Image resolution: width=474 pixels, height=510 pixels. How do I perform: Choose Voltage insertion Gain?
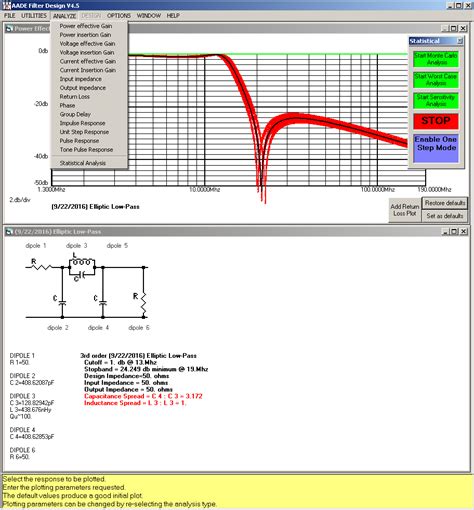87,52
